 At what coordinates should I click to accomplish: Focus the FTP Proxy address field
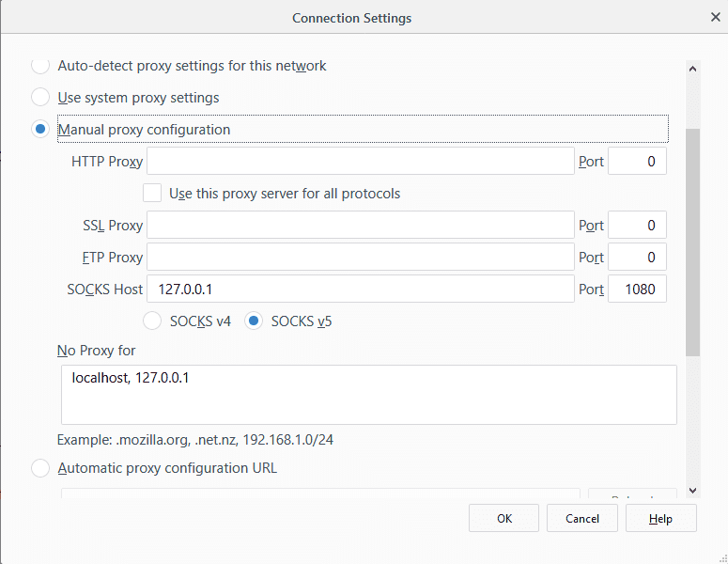point(360,258)
